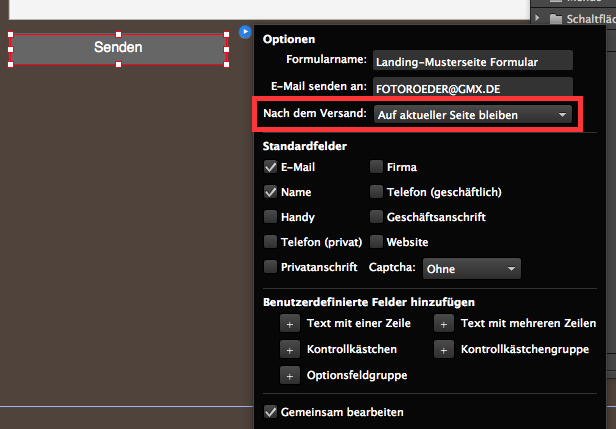Toggle the Gemeinsam bearbeiten checkbox

(x=270, y=412)
